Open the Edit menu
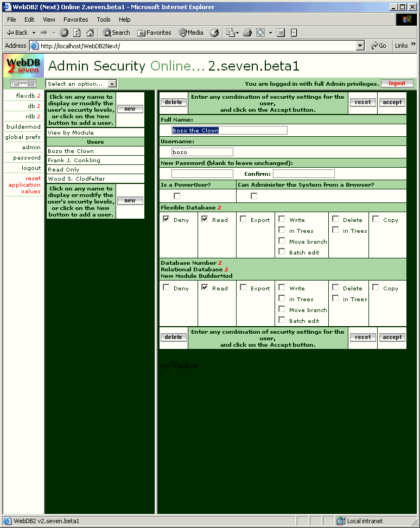The image size is (420, 528). (29, 20)
